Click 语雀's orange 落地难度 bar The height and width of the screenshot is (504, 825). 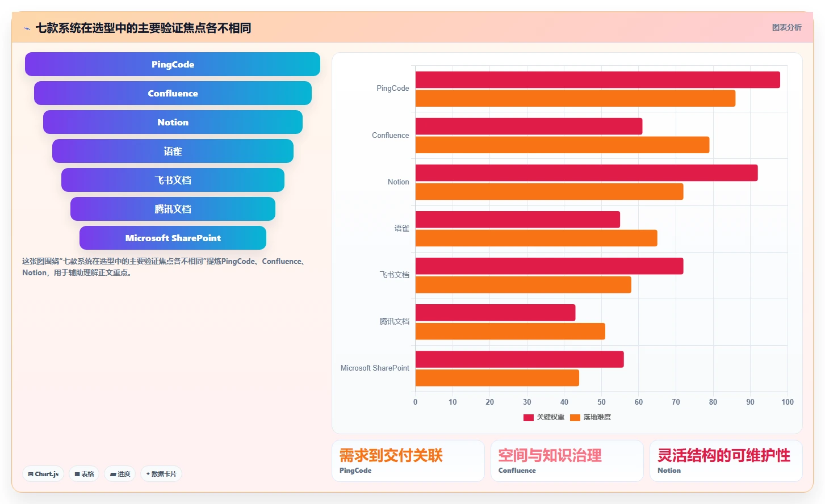(x=536, y=238)
